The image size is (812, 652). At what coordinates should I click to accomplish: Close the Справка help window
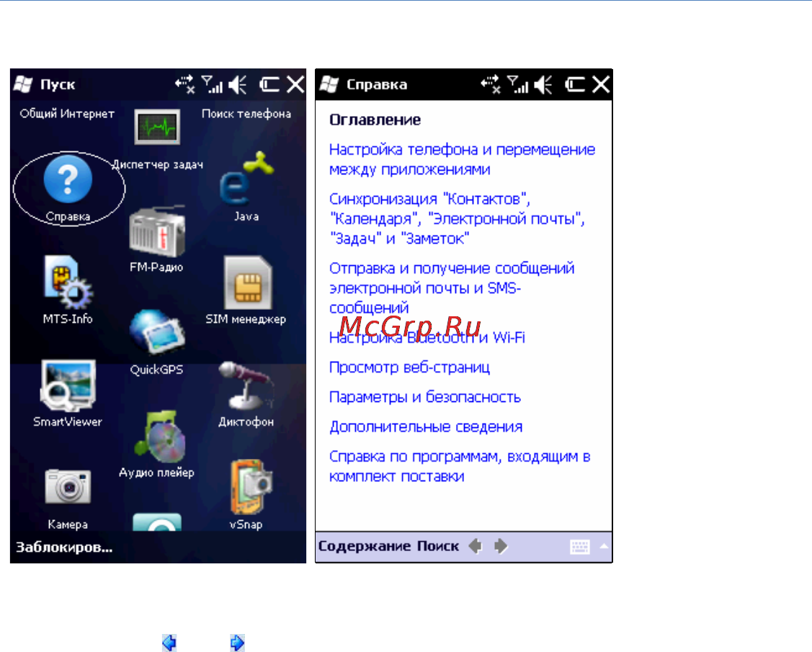pyautogui.click(x=601, y=84)
